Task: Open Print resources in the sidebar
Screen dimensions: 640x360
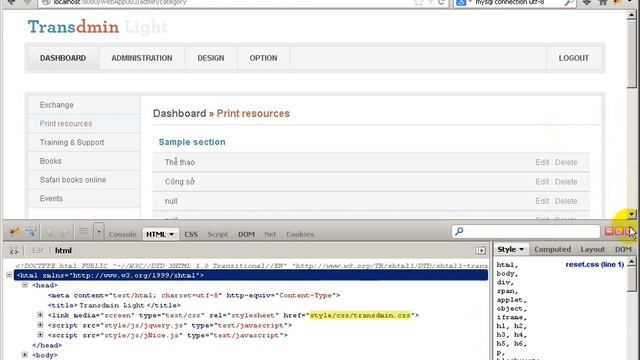Action: coord(84,124)
